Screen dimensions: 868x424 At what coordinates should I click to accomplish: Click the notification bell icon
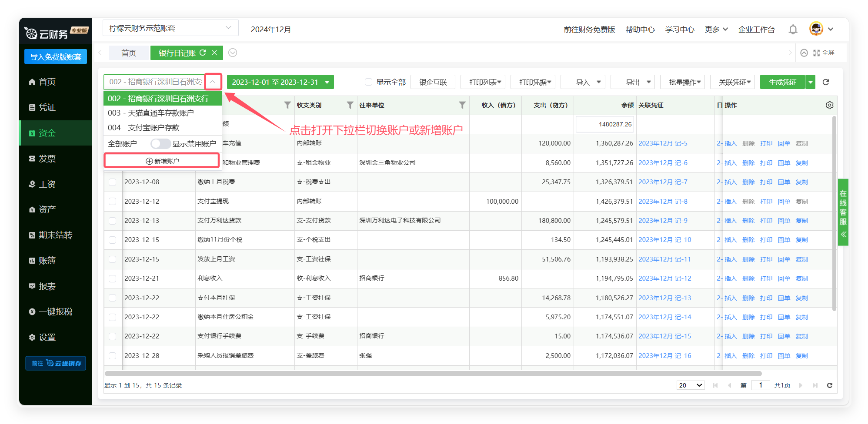793,30
